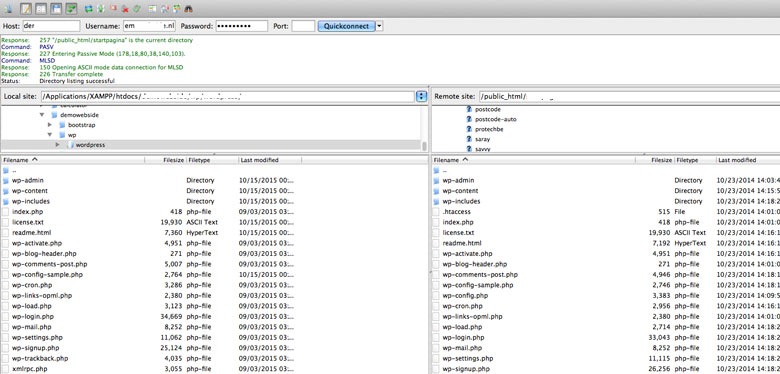The height and width of the screenshot is (374, 780).
Task: Open the Site Manager icon
Action: [x=8, y=8]
